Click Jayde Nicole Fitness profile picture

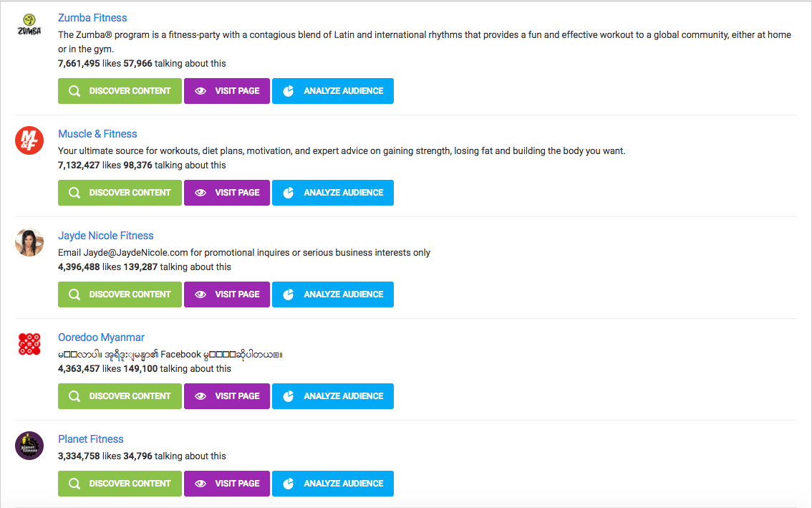click(29, 242)
